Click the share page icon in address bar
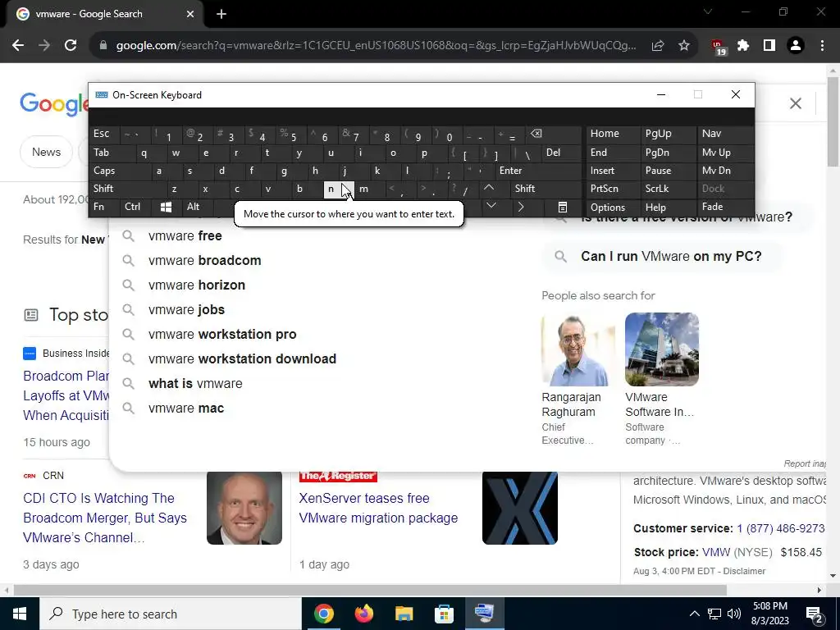Image resolution: width=840 pixels, height=630 pixels. point(658,46)
